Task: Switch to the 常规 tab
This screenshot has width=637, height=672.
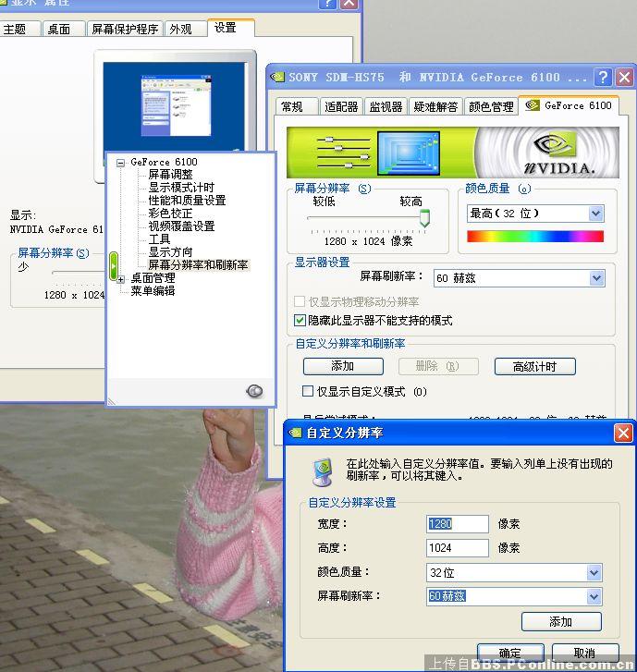Action: click(297, 106)
